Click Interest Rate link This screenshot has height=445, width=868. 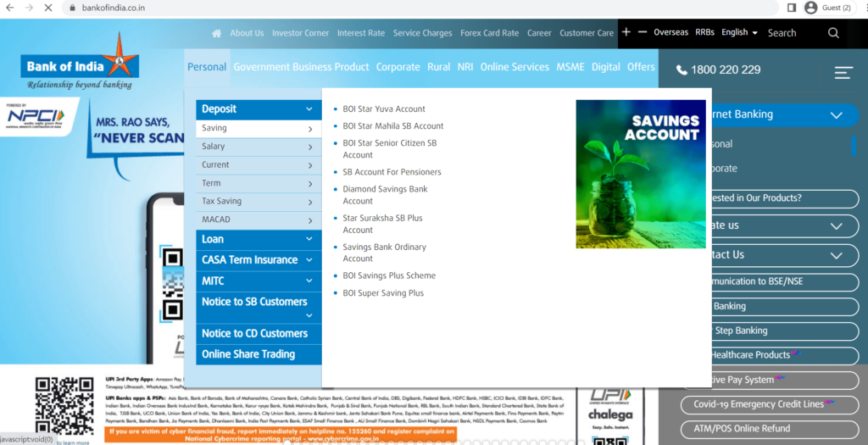361,33
